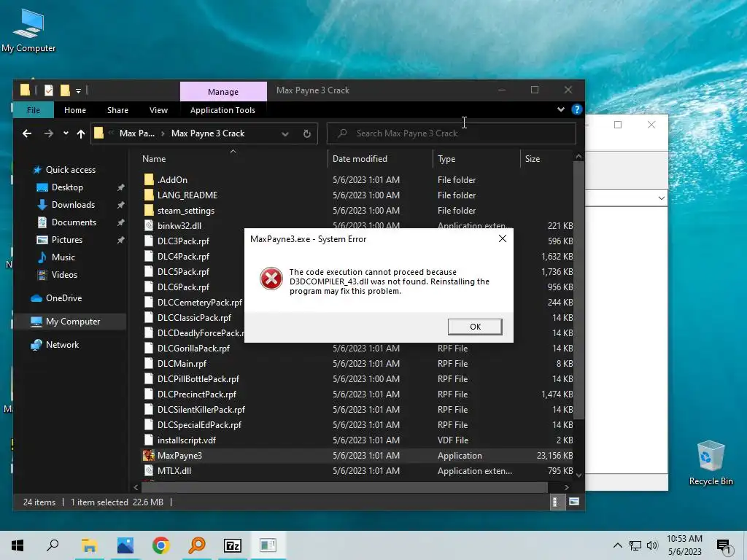Go forward in Explorer navigation

coord(49,134)
